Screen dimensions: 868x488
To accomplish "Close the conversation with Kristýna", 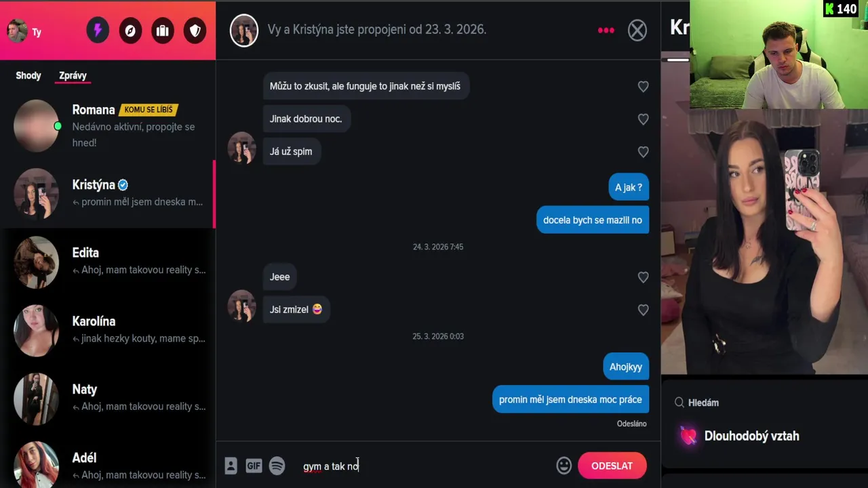I will [x=637, y=30].
